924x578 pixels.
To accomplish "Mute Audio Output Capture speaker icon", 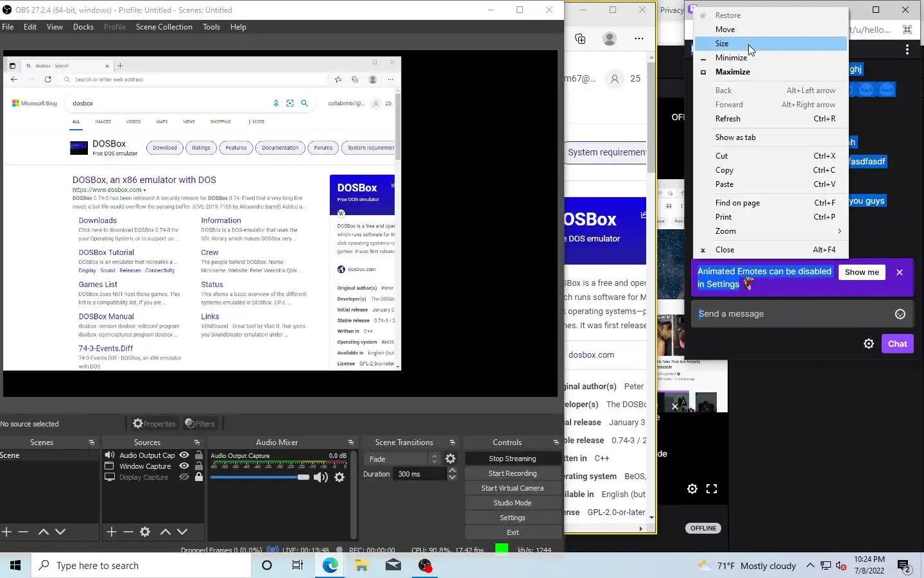I will pos(321,477).
